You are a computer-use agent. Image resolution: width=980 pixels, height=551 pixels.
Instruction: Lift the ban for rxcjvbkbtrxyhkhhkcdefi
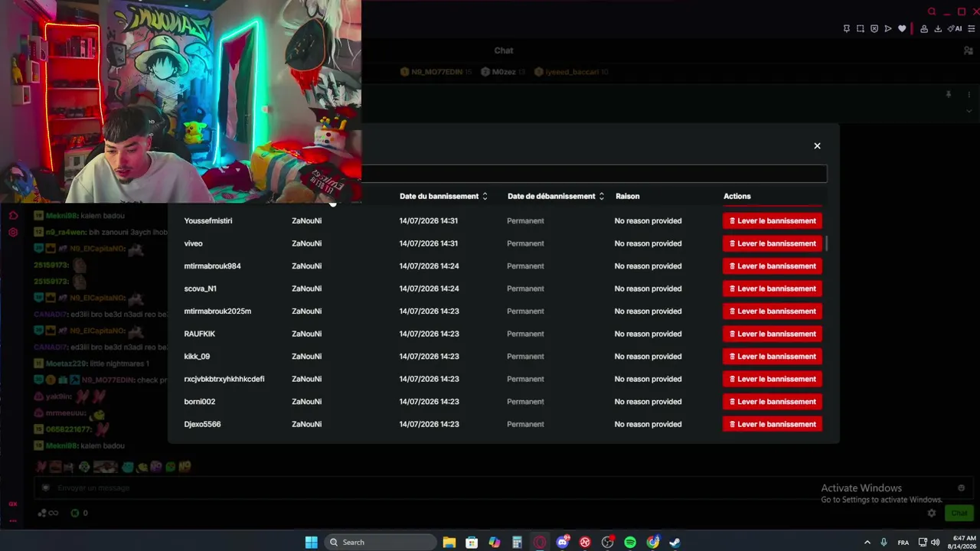click(x=773, y=379)
